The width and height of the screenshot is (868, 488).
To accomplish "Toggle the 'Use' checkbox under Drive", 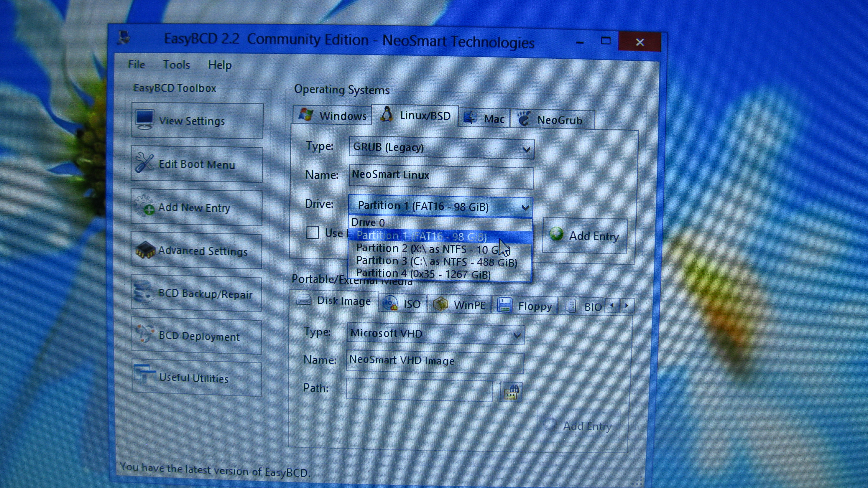I will click(312, 232).
